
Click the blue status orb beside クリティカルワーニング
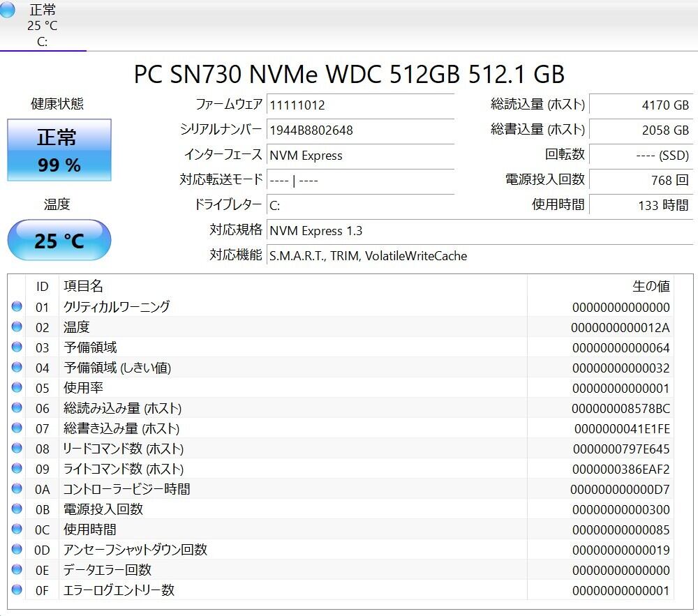[x=17, y=307]
